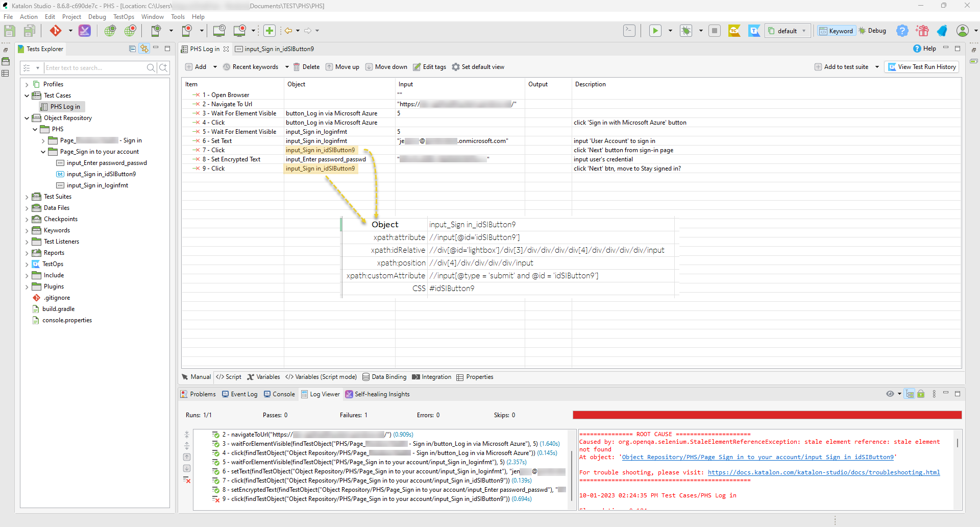Click the user account avatar icon

click(963, 31)
